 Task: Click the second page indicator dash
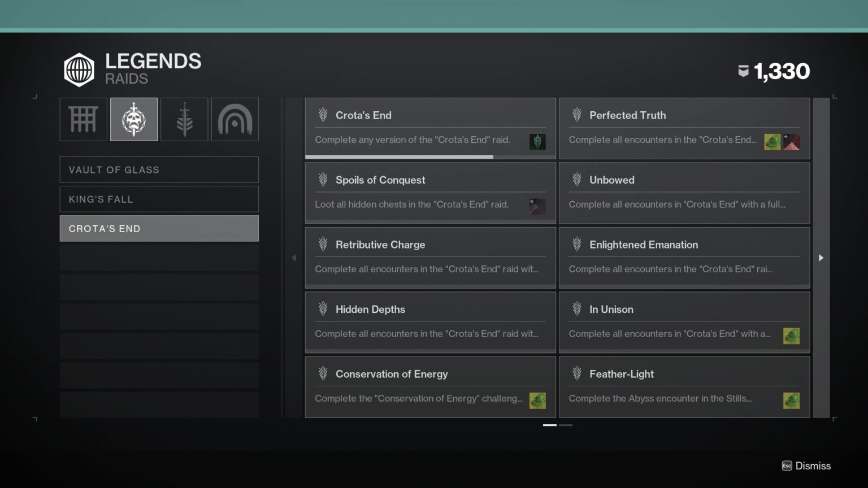(566, 425)
